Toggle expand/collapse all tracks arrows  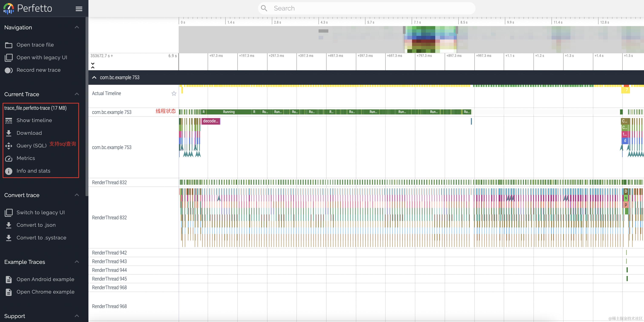click(93, 66)
